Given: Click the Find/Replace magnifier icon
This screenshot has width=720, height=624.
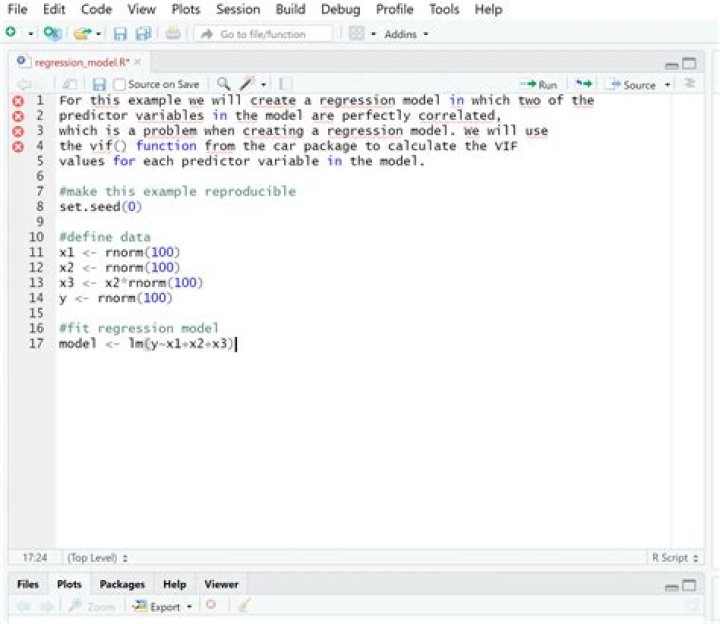Looking at the screenshot, I should pos(223,84).
